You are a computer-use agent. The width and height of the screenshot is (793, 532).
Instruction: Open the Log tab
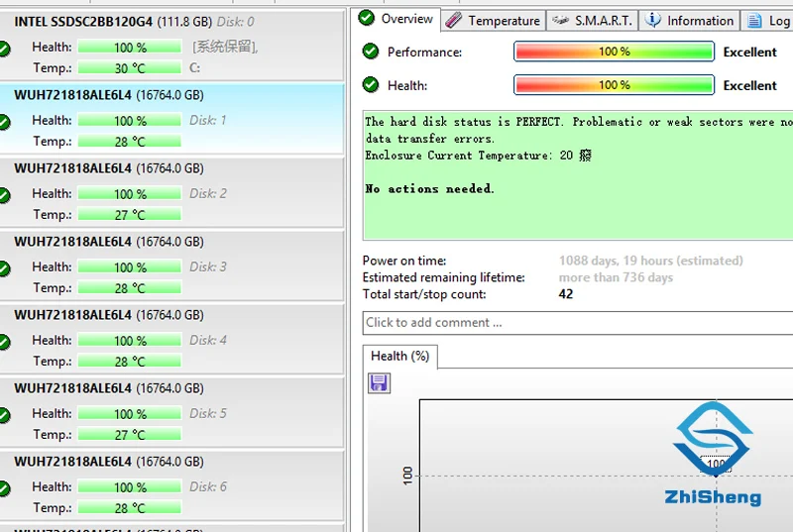point(767,21)
